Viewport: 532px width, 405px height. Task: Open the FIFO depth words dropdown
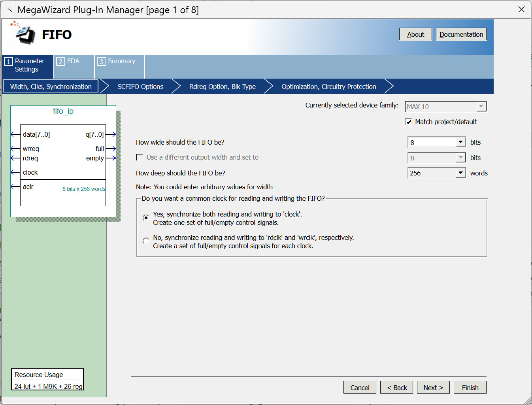(461, 173)
